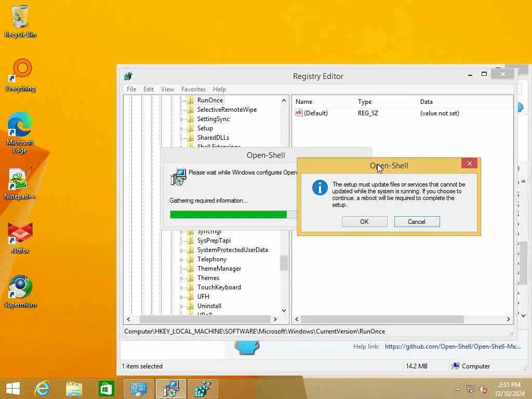Click the Computer icon in status bar

pos(456,366)
